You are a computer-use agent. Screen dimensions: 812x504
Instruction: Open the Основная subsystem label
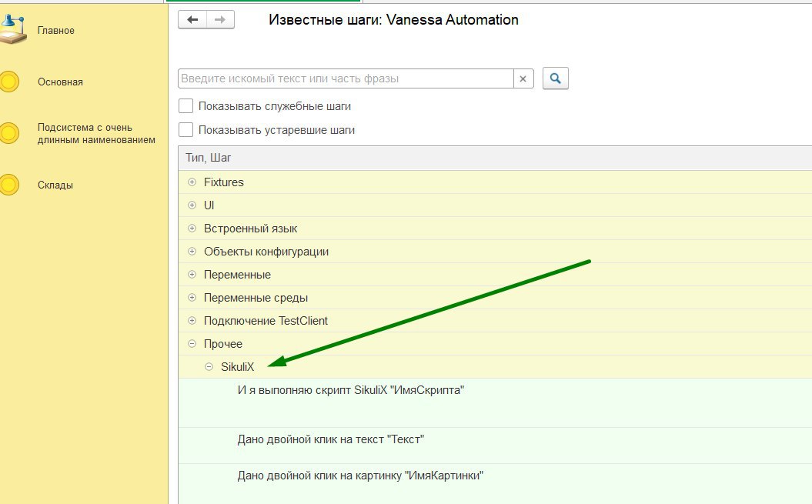click(x=60, y=82)
